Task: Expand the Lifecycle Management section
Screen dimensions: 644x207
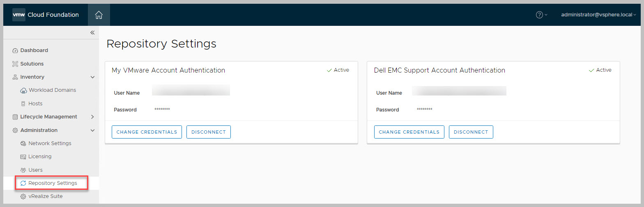Action: pyautogui.click(x=92, y=117)
